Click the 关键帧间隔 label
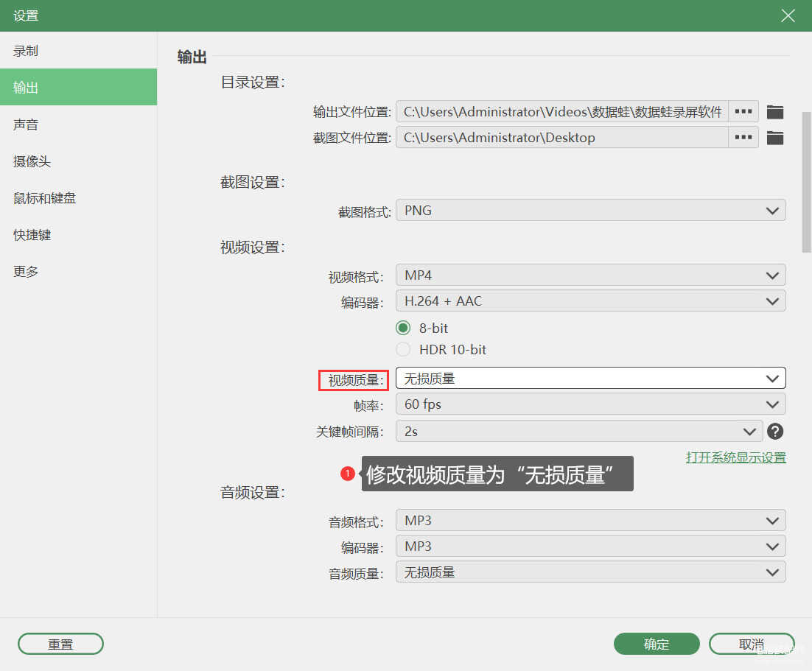 tap(349, 432)
